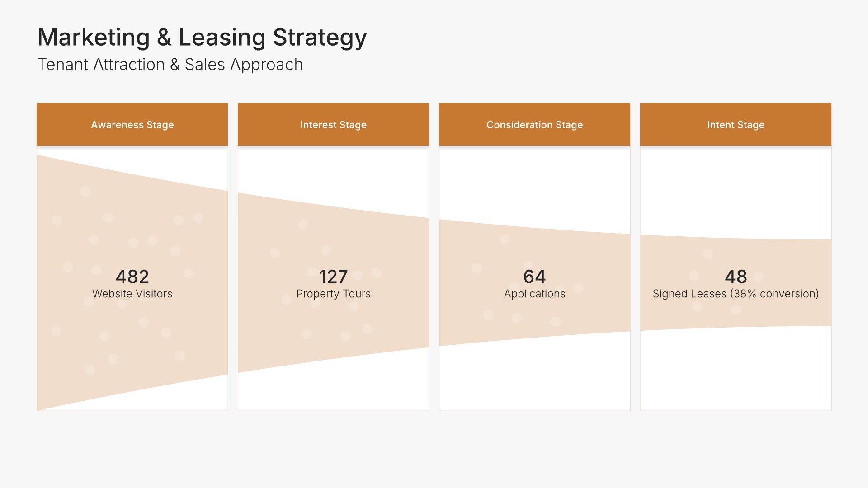Click the Marketing & Leasing Strategy title
The height and width of the screenshot is (488, 868).
(202, 38)
